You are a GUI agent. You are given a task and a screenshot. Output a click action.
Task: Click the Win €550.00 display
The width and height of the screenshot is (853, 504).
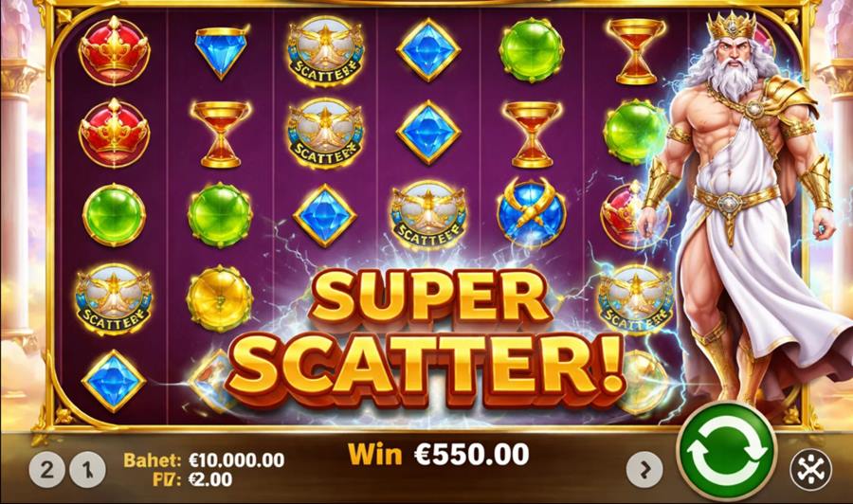[439, 454]
